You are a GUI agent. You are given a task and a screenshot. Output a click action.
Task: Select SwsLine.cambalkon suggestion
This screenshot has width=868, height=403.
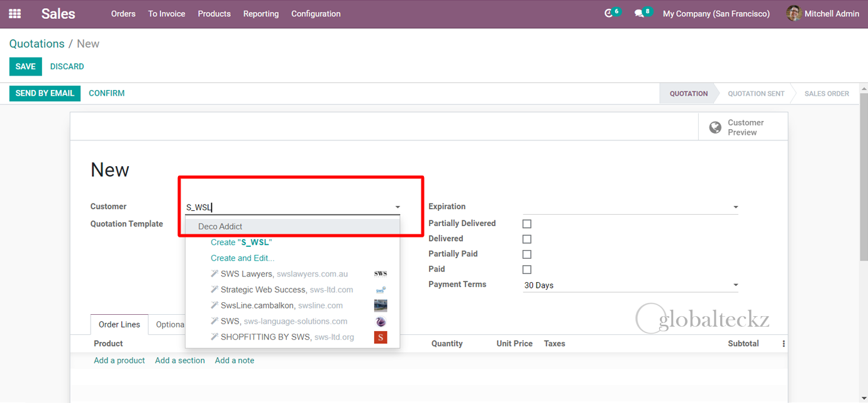292,305
